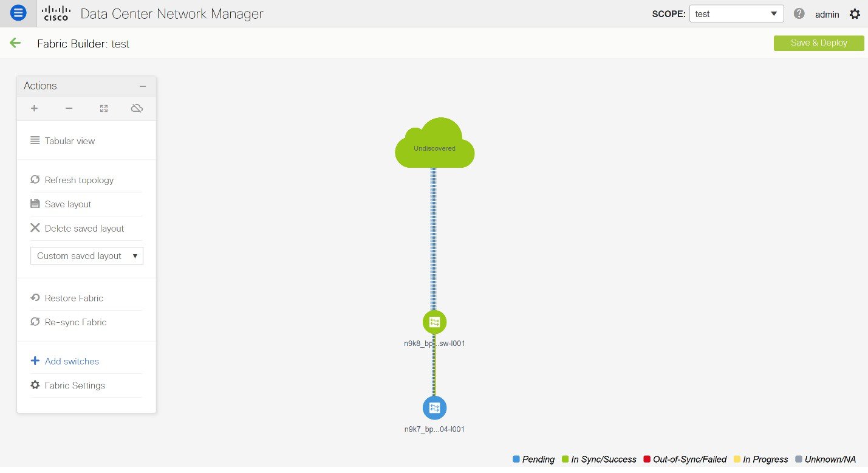The height and width of the screenshot is (473, 868).
Task: Zoom out with the minus icon
Action: point(69,108)
